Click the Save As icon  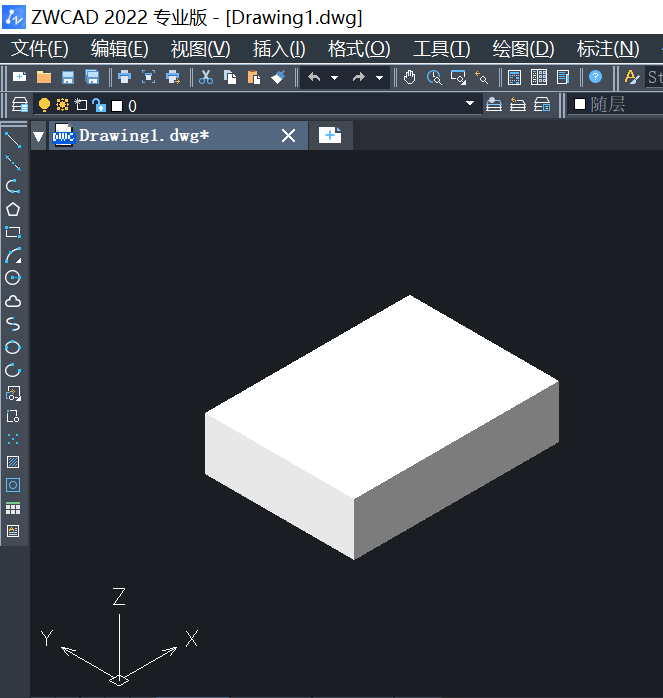92,77
